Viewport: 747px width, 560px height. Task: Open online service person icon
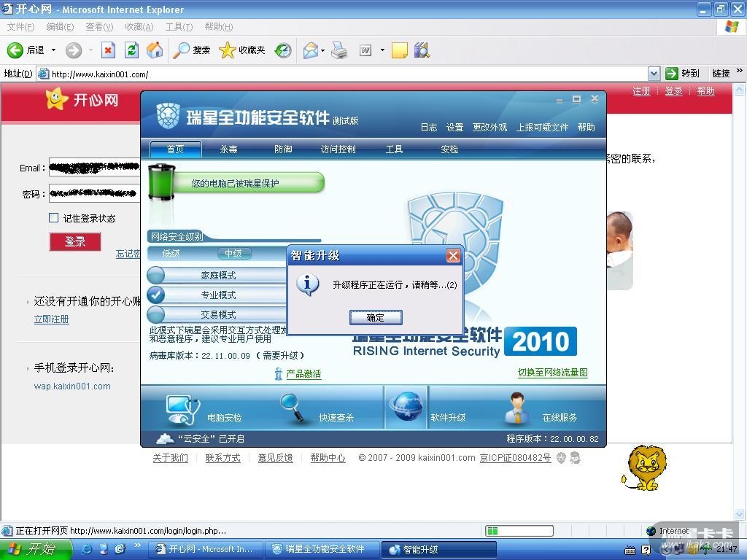[x=517, y=408]
